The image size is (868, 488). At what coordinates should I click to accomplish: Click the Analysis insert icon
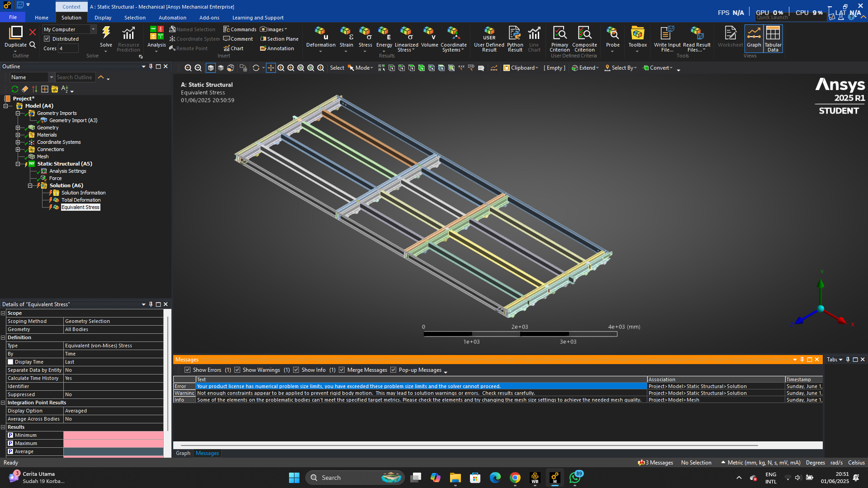coord(157,33)
